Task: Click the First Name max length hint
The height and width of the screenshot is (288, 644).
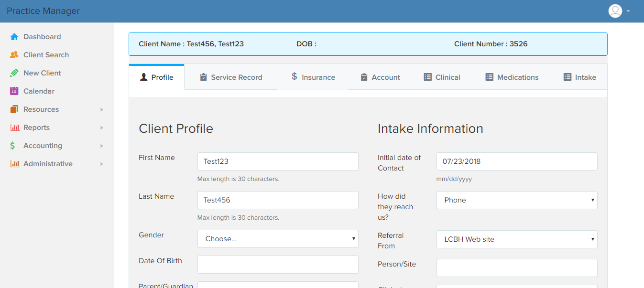Action: click(x=238, y=179)
